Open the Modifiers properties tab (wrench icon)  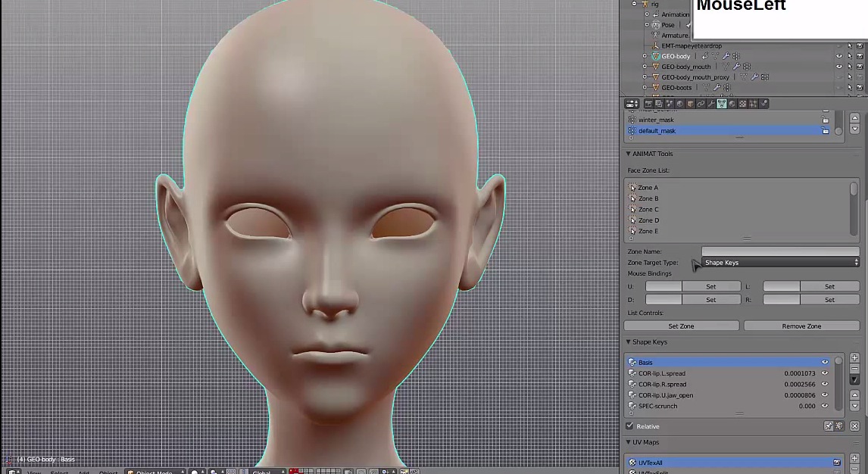[x=710, y=104]
